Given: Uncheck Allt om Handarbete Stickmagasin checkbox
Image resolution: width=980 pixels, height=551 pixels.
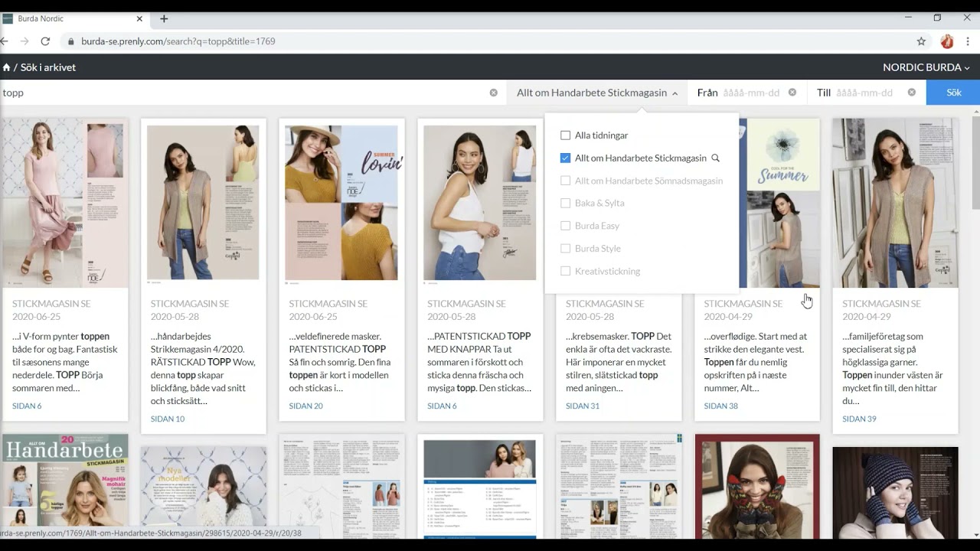Looking at the screenshot, I should (566, 158).
